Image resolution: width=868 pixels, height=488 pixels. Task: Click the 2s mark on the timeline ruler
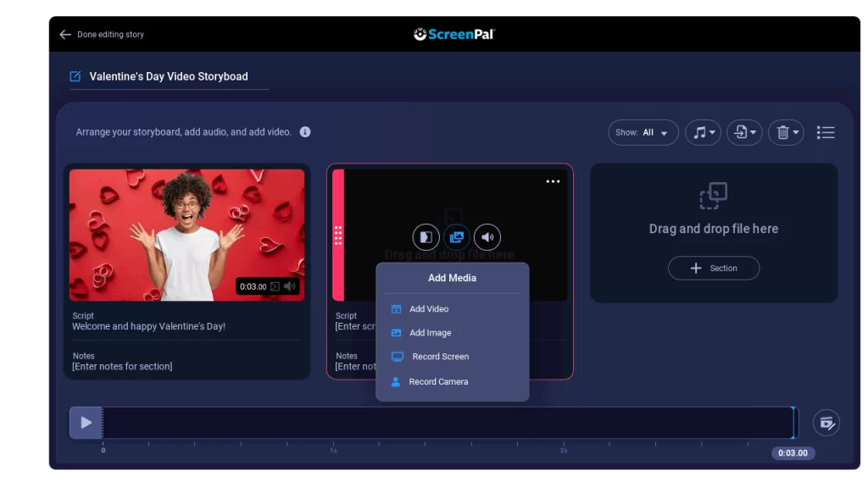(x=564, y=451)
